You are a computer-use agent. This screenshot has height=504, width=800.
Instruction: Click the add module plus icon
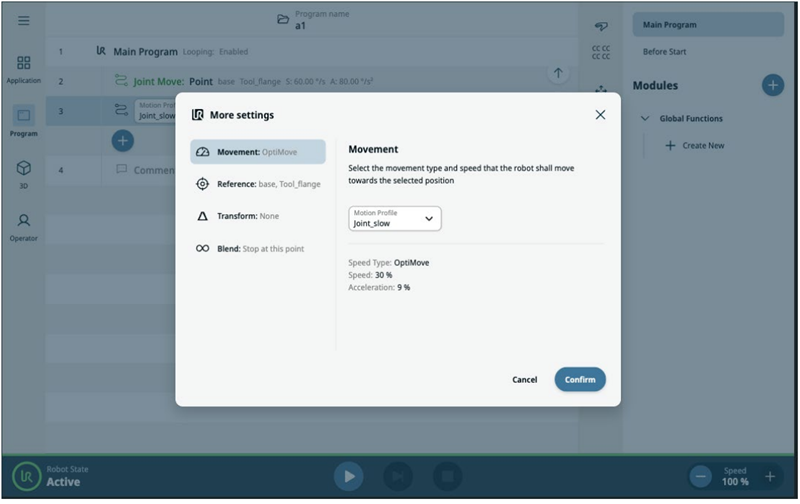pos(772,85)
